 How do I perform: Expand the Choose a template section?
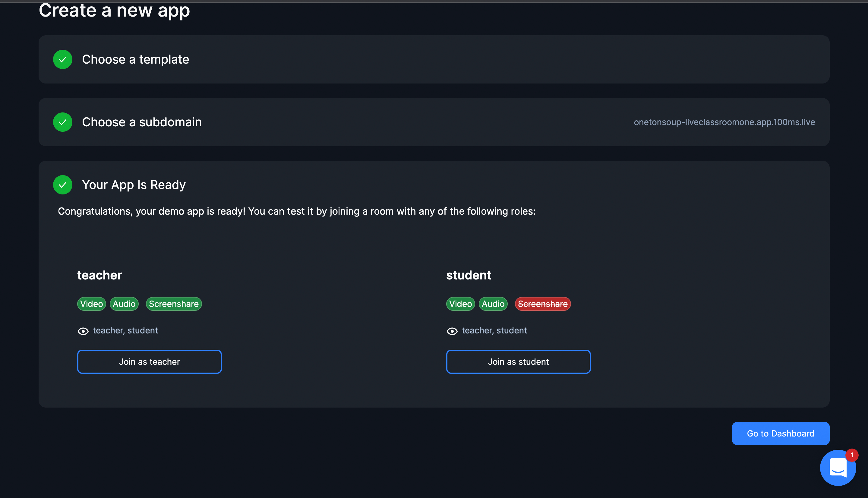pos(434,59)
